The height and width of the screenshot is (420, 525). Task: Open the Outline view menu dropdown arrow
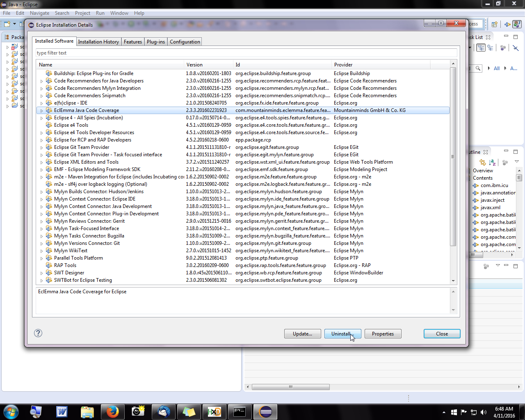(517, 162)
